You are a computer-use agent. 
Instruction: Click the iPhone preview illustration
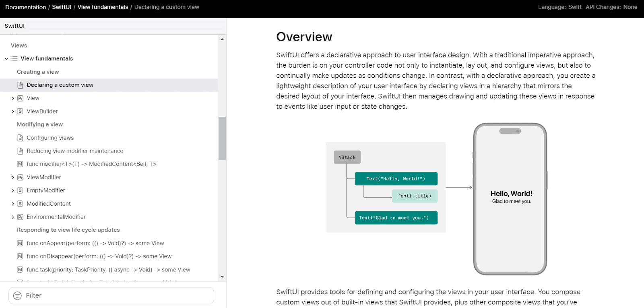click(510, 199)
